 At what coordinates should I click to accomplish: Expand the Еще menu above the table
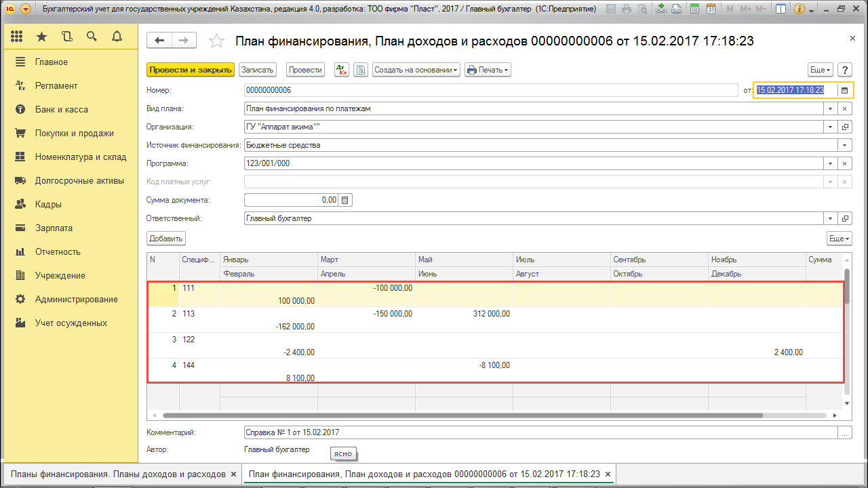click(x=838, y=238)
